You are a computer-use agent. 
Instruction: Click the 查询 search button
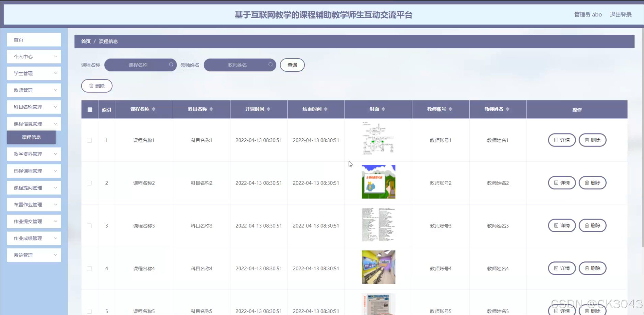pos(292,65)
